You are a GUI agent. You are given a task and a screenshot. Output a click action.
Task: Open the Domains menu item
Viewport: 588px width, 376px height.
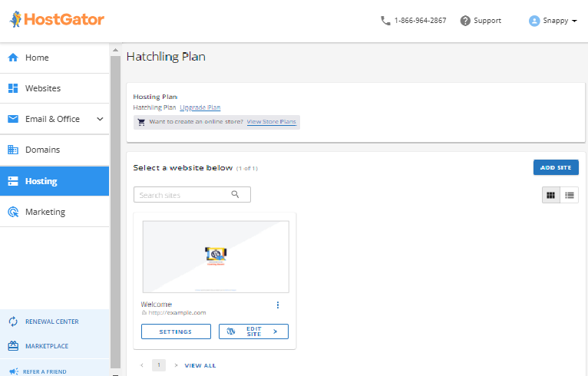[x=42, y=150]
